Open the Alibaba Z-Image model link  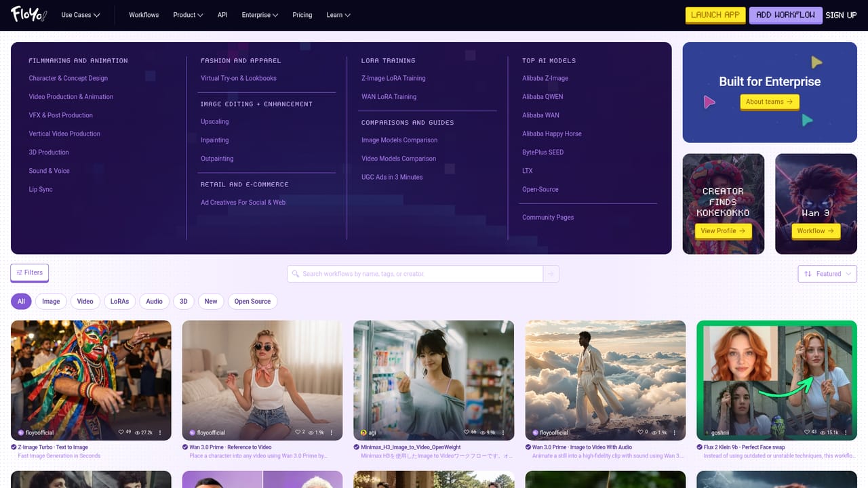coord(545,79)
